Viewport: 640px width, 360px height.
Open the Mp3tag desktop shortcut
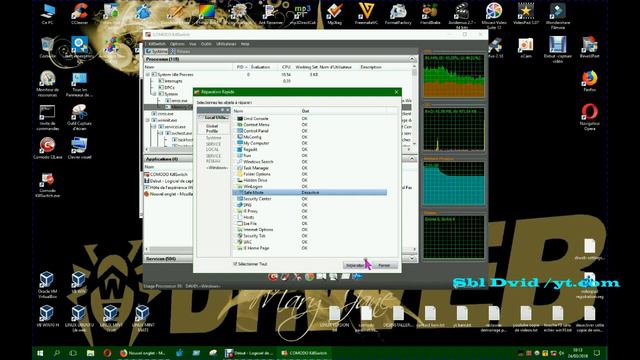(x=334, y=14)
